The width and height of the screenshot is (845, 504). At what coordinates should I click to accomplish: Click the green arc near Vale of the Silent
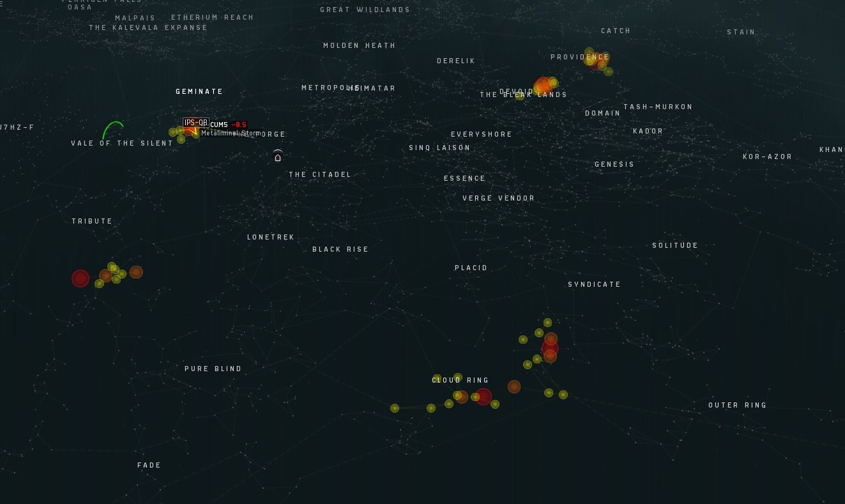click(x=112, y=128)
